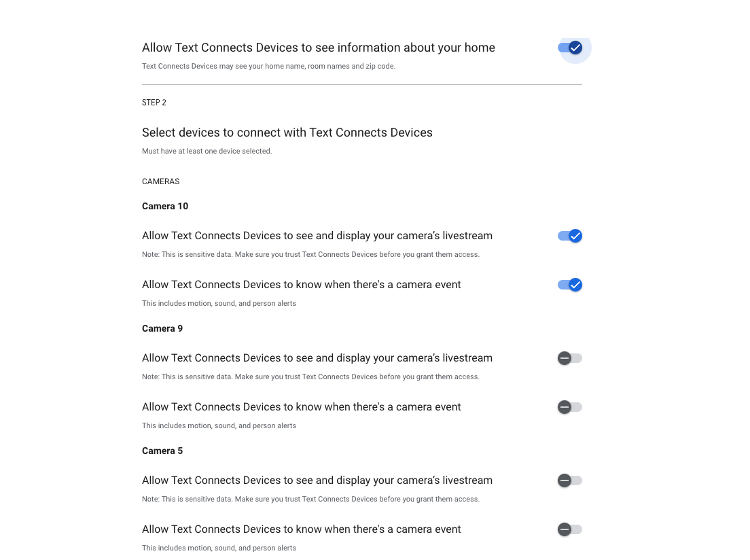This screenshot has width=750, height=560.
Task: Click Camera 5 'see and display livestream' text
Action: click(x=317, y=480)
